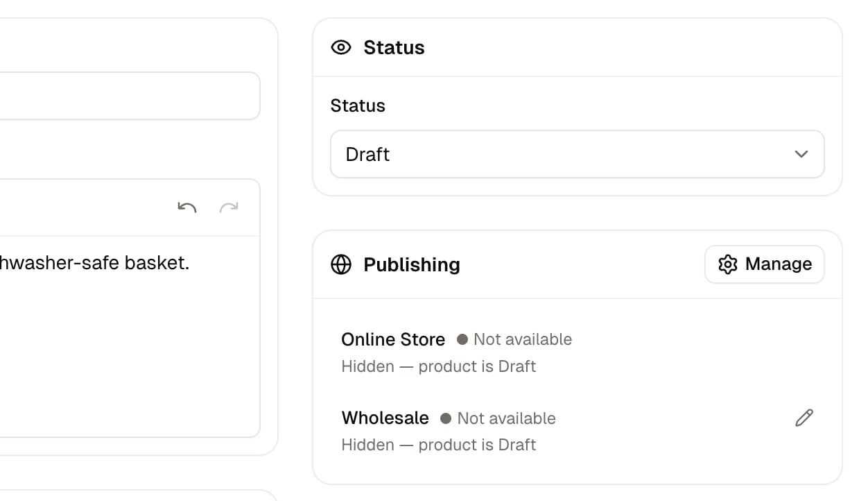Screen dimensions: 868x501
Task: Click 'Not available' status next to Wholesale
Action: coord(507,418)
